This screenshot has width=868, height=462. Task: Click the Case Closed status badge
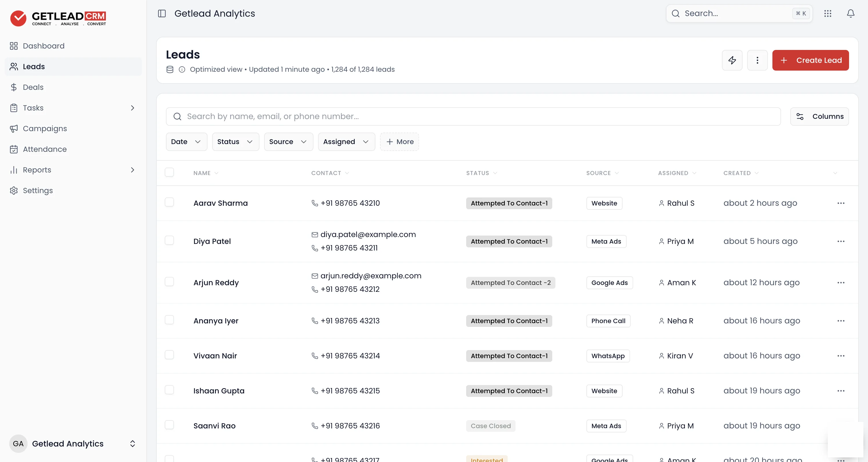click(x=491, y=426)
